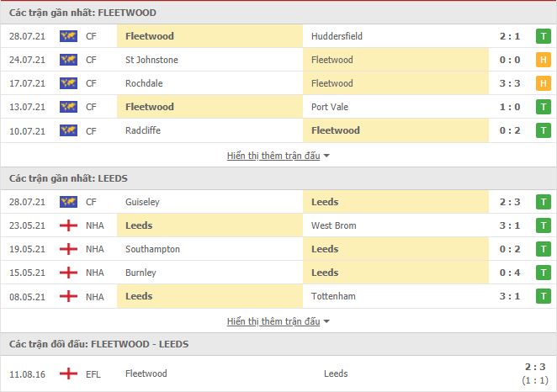This screenshot has width=557, height=392.
Task: Click score 0 : 4 of Burnley match
Action: 510,273
